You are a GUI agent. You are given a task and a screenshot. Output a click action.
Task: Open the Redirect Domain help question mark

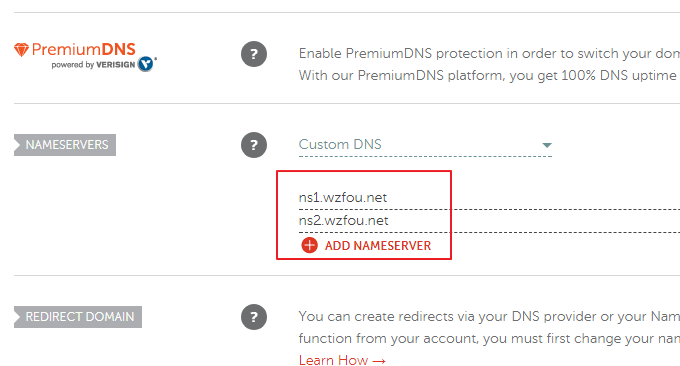(x=254, y=317)
